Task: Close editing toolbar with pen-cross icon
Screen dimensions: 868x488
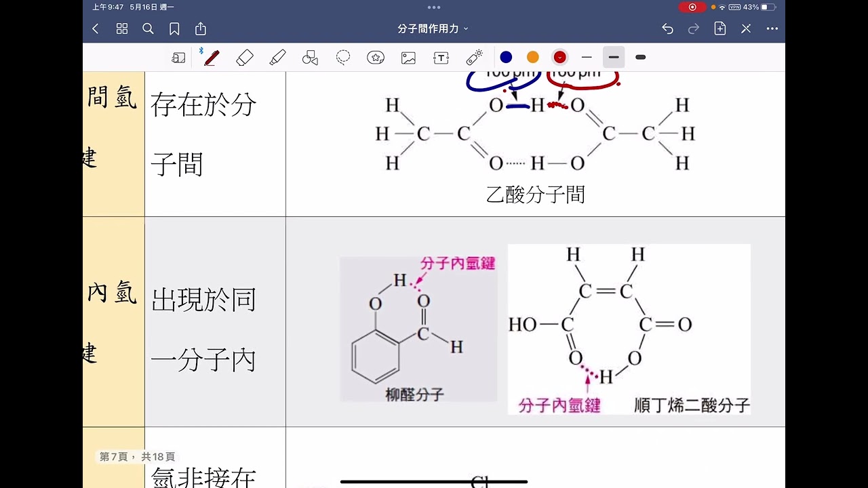Action: [x=746, y=28]
